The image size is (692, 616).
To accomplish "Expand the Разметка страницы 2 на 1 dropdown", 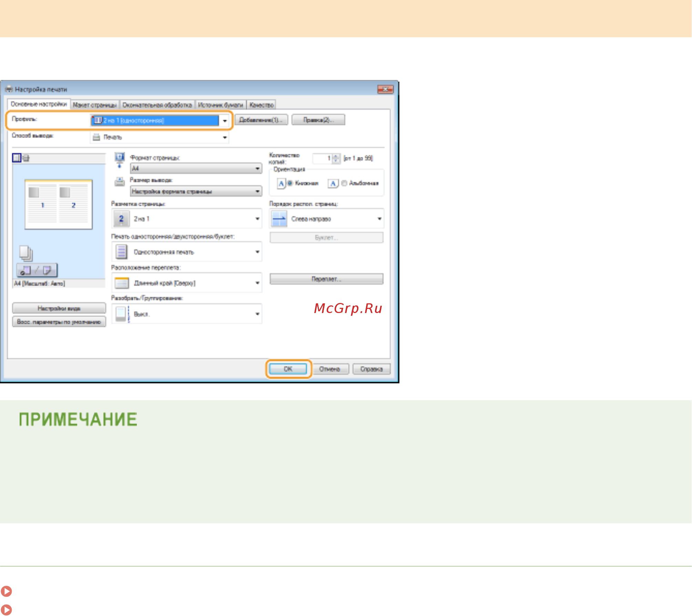I will pyautogui.click(x=186, y=219).
